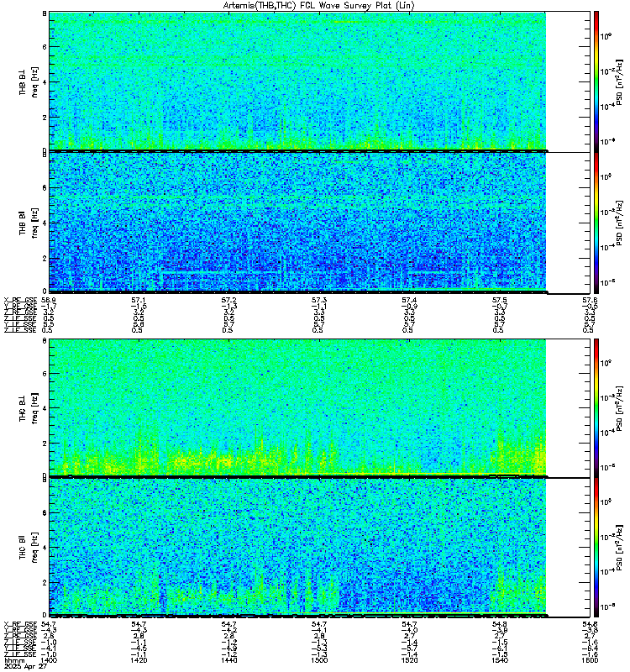The width and height of the screenshot is (630, 672).
Task: Click the PSD [nT²/Hz] label beside the THC B∥ color bar
Action: pos(619,547)
